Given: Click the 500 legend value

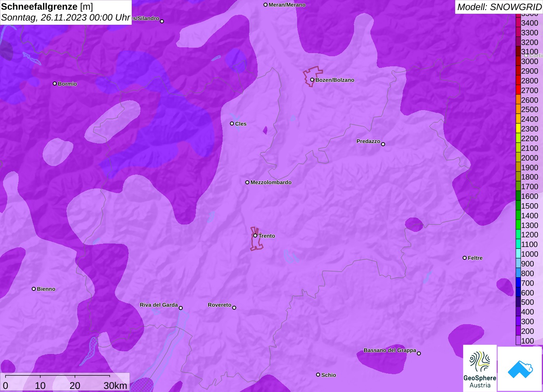Looking at the screenshot, I should (x=527, y=302).
